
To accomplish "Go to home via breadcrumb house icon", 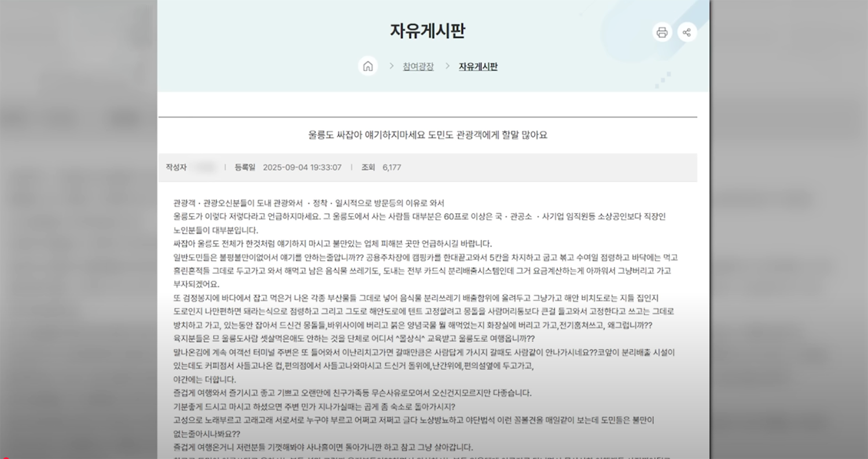I will [367, 66].
